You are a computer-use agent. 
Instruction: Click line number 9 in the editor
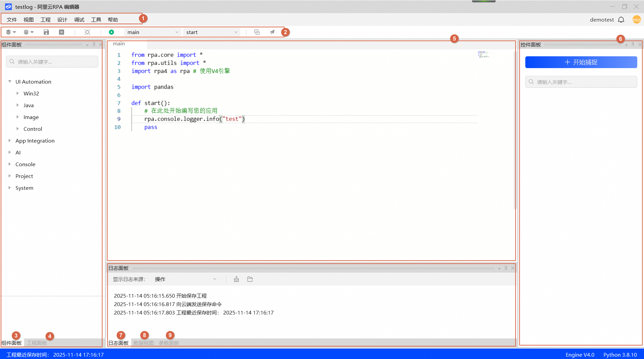tap(119, 119)
